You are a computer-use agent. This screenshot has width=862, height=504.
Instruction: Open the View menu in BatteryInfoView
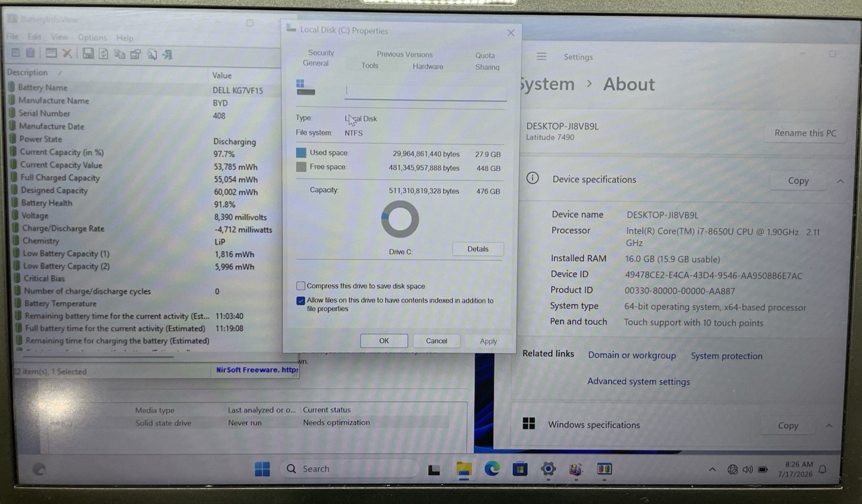tap(59, 37)
